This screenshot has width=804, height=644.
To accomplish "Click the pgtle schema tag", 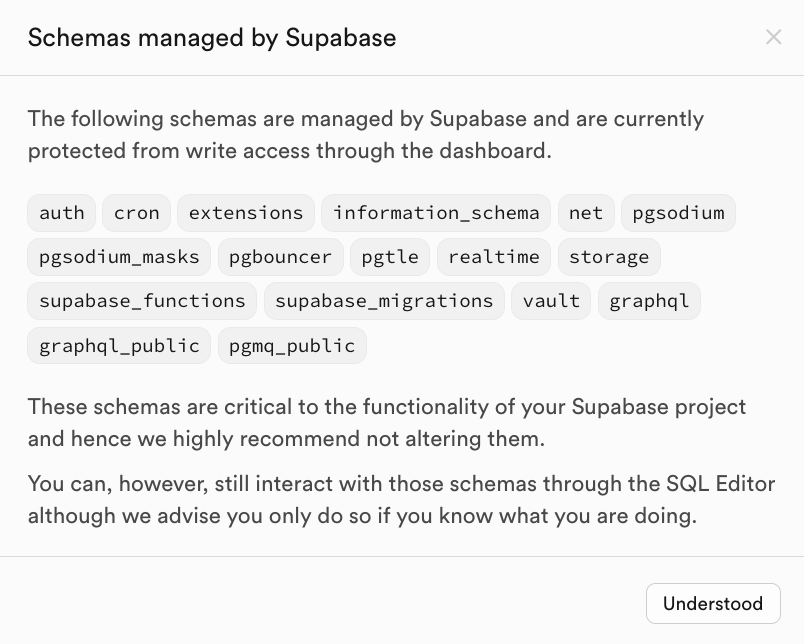I will pyautogui.click(x=390, y=257).
